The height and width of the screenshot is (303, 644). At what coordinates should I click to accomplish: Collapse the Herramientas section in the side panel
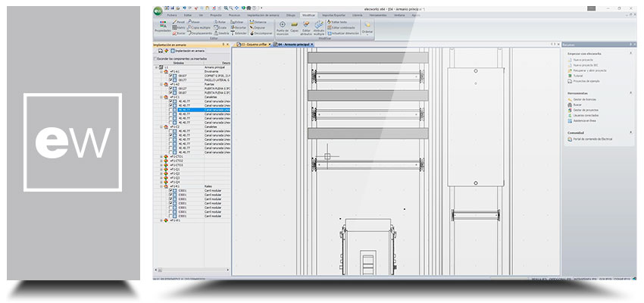(x=631, y=93)
